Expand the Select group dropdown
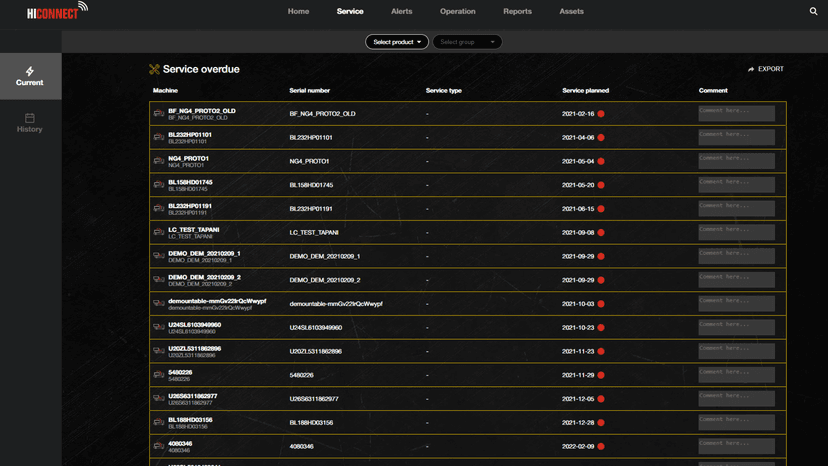 point(466,42)
